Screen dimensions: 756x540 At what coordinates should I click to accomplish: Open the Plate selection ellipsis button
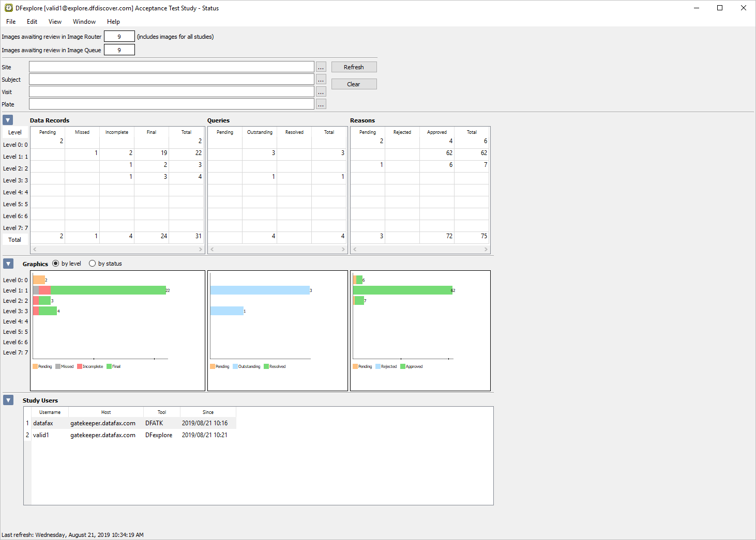click(321, 104)
